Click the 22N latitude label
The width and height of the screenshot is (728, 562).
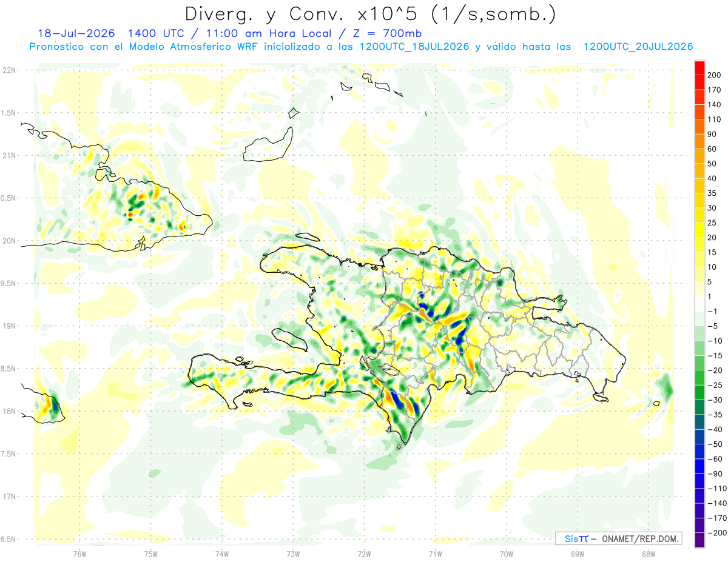tap(8, 70)
